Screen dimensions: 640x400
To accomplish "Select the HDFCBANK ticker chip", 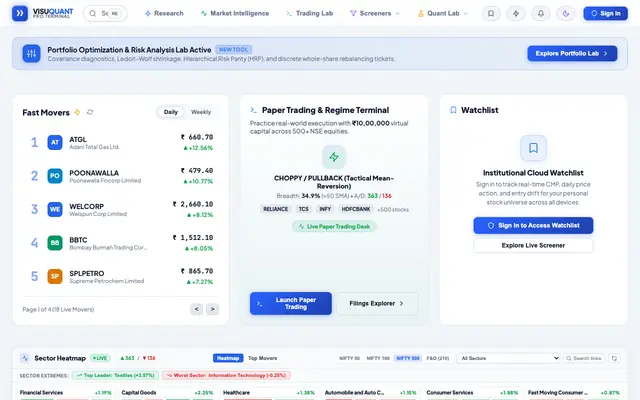I will point(356,209).
